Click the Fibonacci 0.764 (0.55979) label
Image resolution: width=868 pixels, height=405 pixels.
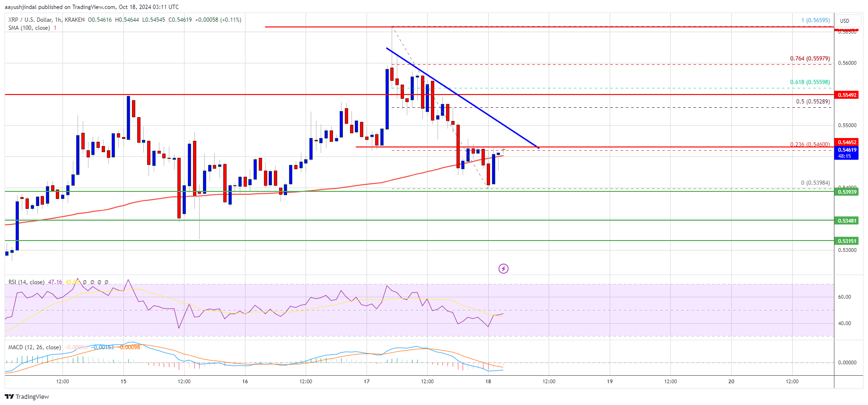click(x=810, y=59)
